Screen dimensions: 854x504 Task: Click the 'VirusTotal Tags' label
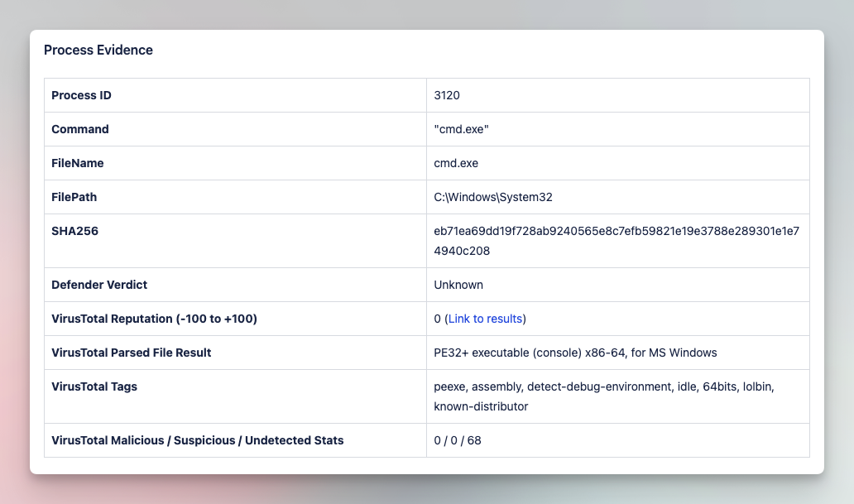pyautogui.click(x=94, y=386)
